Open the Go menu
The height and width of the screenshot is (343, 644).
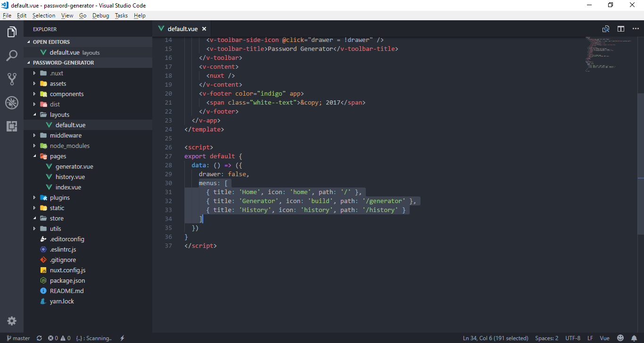83,16
